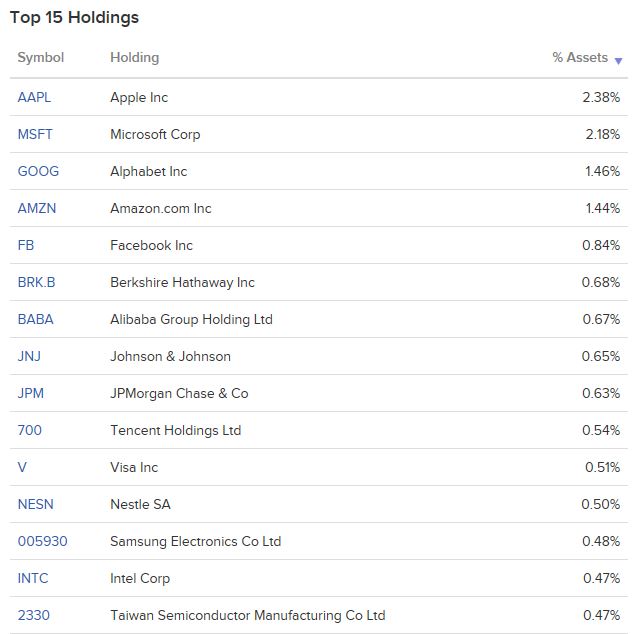Open the BABA symbol link
Image resolution: width=641 pixels, height=634 pixels.
36,319
